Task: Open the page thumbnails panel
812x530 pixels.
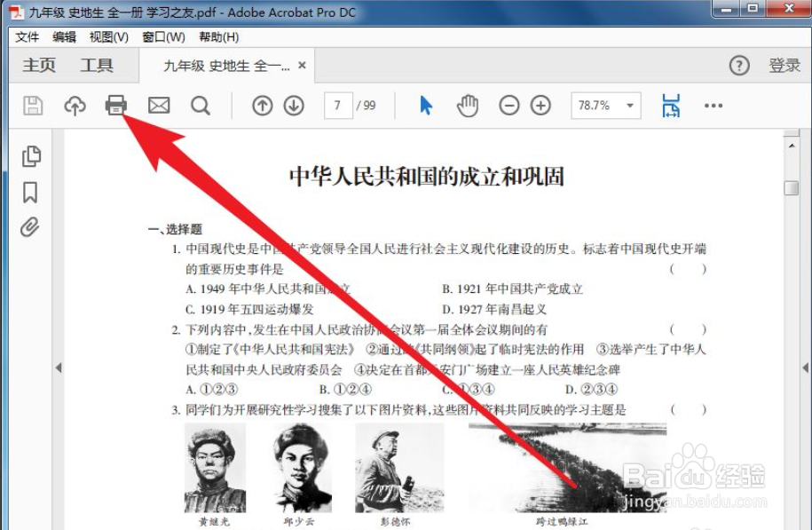Action: [31, 155]
